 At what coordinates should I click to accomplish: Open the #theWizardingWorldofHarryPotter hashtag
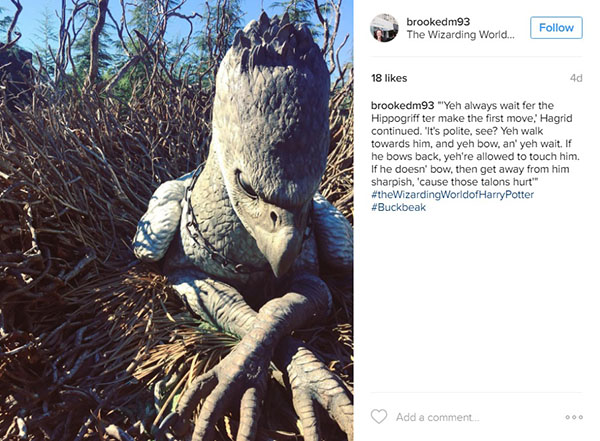coord(452,194)
